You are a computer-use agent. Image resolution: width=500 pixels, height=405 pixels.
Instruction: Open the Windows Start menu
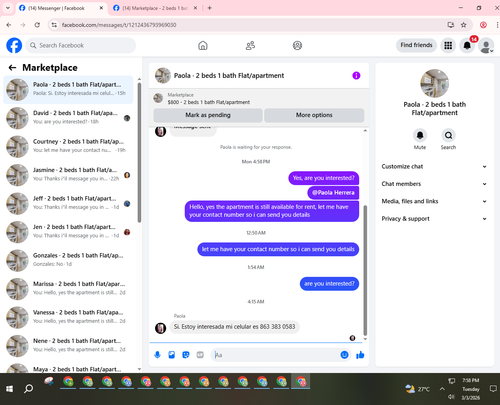click(x=9, y=389)
